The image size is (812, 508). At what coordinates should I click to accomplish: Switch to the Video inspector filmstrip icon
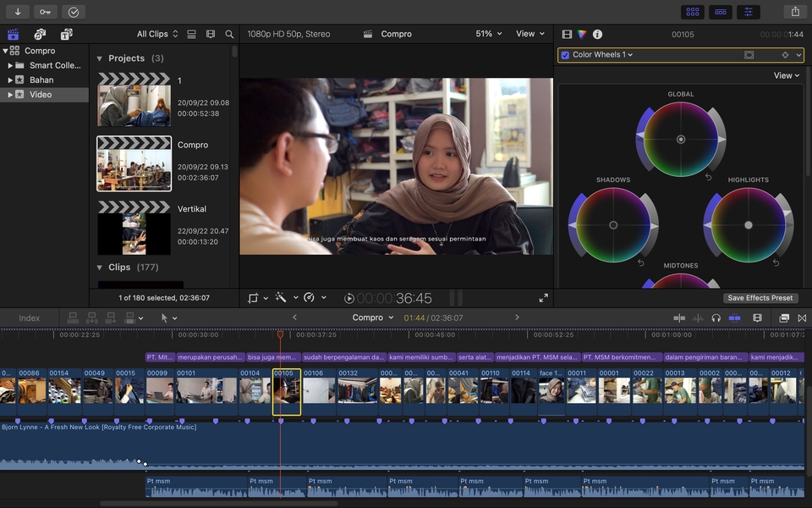tap(565, 34)
